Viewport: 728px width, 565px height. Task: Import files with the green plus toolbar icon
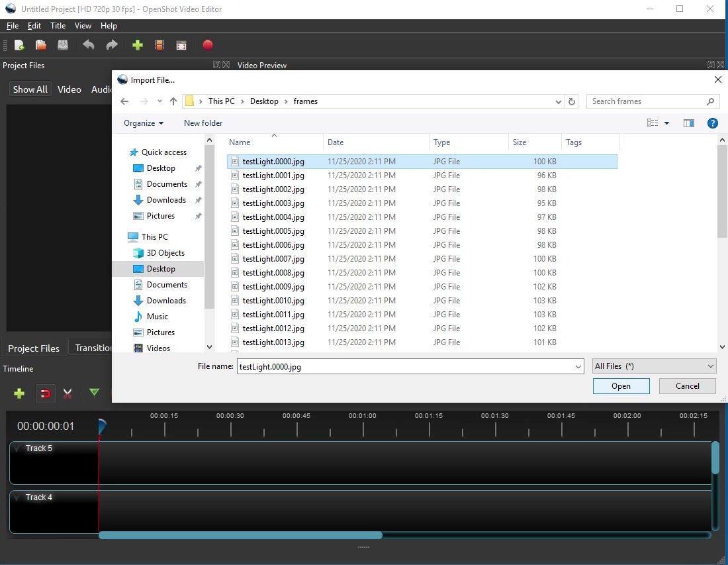137,45
